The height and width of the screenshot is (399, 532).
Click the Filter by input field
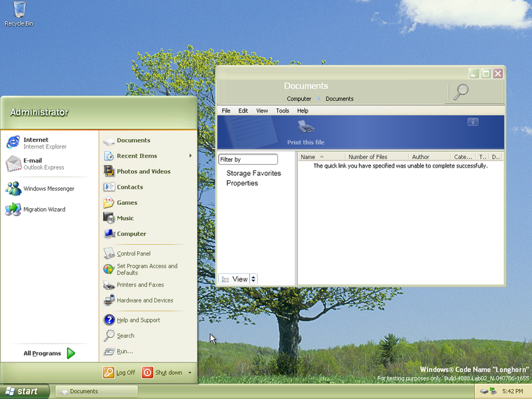248,160
